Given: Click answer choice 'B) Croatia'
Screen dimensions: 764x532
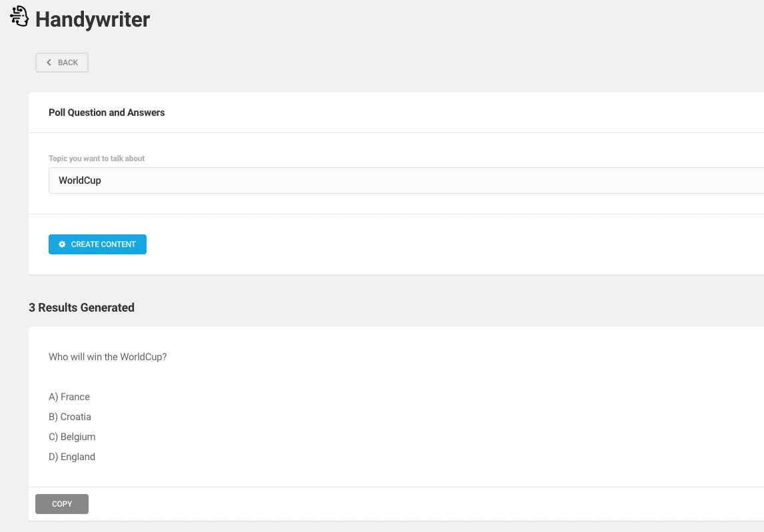Looking at the screenshot, I should 70,417.
